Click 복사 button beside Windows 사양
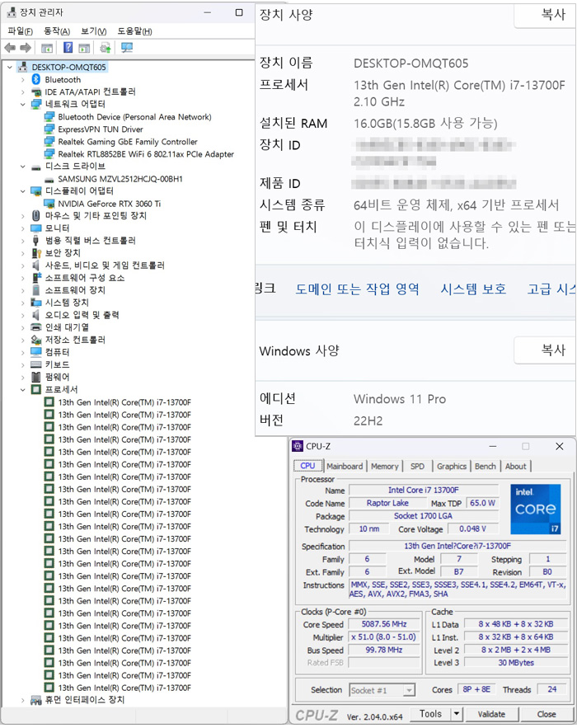This screenshot has width=577, height=728. [x=546, y=350]
